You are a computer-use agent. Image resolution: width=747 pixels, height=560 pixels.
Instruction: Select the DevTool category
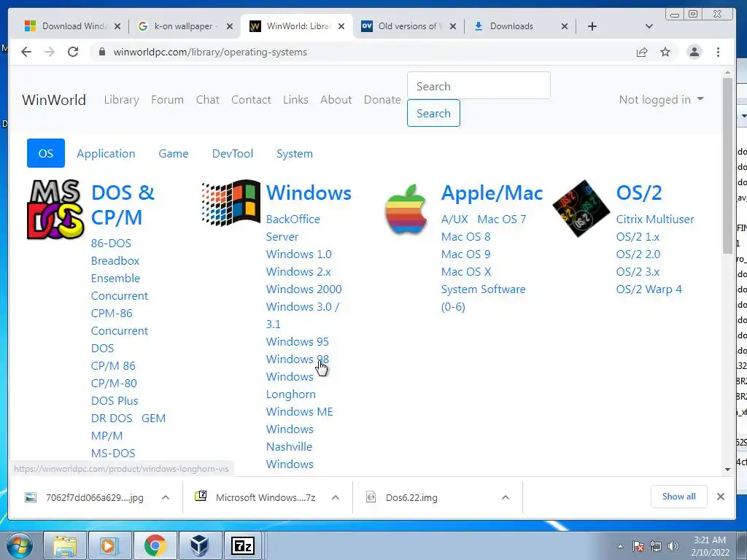(x=233, y=153)
